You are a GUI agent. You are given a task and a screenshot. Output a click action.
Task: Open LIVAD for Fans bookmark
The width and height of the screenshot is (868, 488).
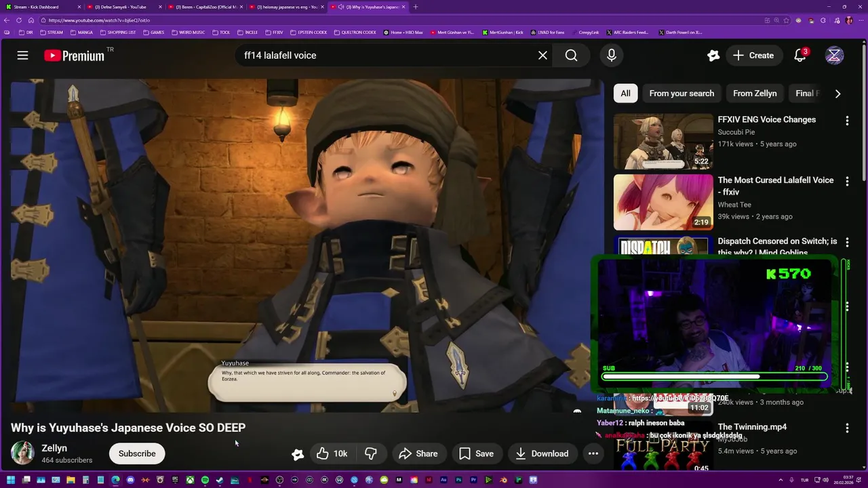tap(548, 32)
